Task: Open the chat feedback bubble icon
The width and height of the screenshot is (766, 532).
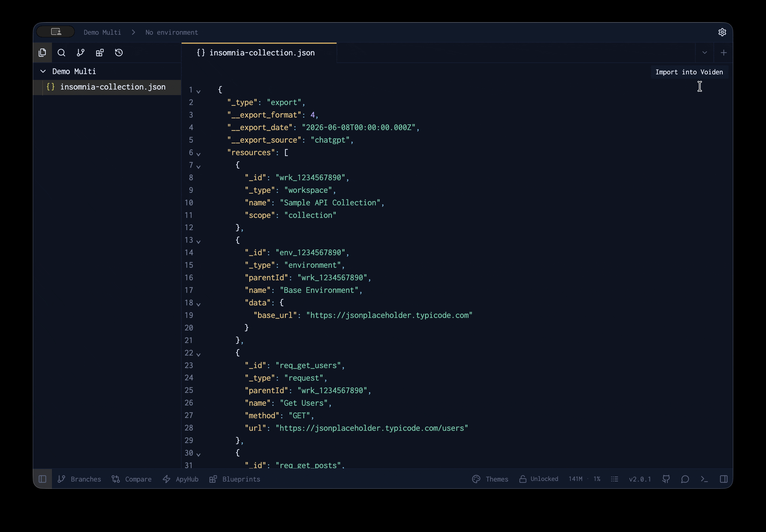Action: pyautogui.click(x=685, y=479)
